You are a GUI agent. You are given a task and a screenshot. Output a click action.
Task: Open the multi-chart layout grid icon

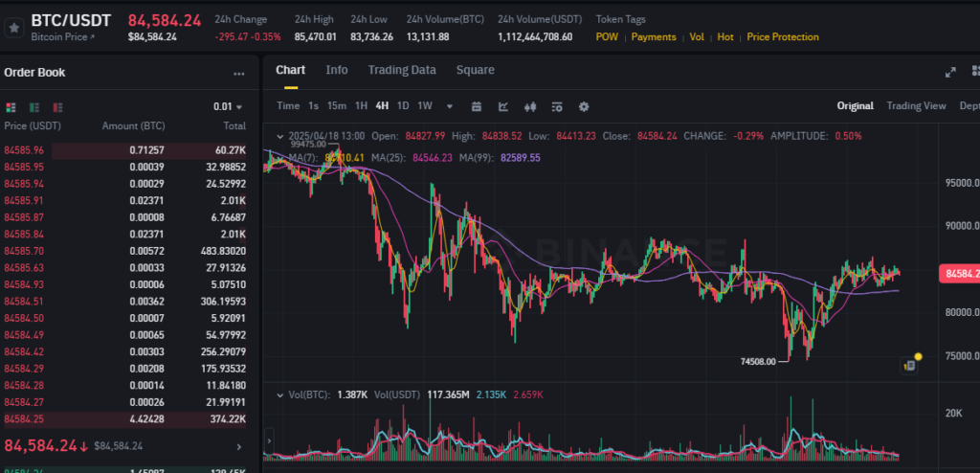pyautogui.click(x=975, y=71)
